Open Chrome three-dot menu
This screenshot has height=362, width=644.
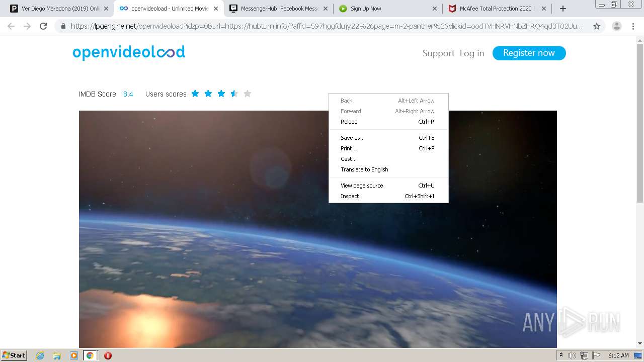[633, 26]
